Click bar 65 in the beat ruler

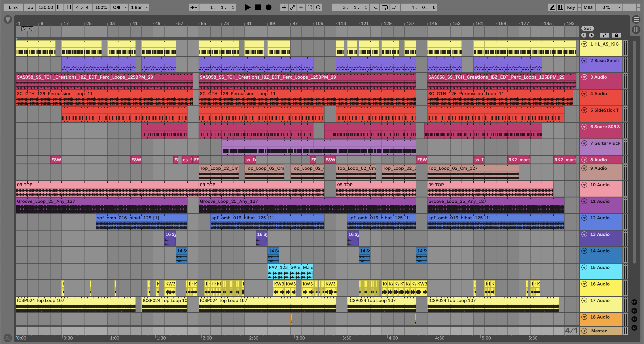[x=203, y=23]
